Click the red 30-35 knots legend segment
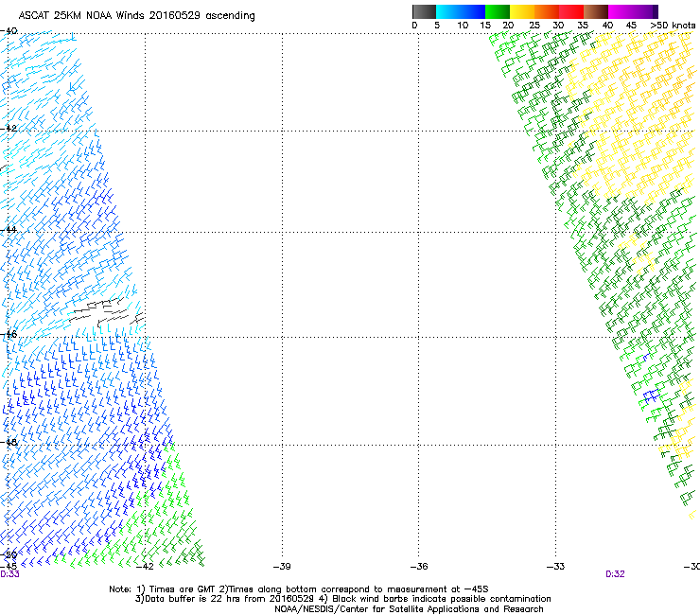Viewport: 700px width, 615px height. click(571, 11)
